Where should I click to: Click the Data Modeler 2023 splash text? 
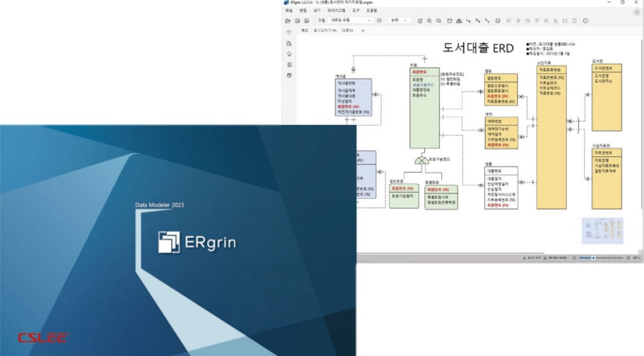[x=160, y=205]
